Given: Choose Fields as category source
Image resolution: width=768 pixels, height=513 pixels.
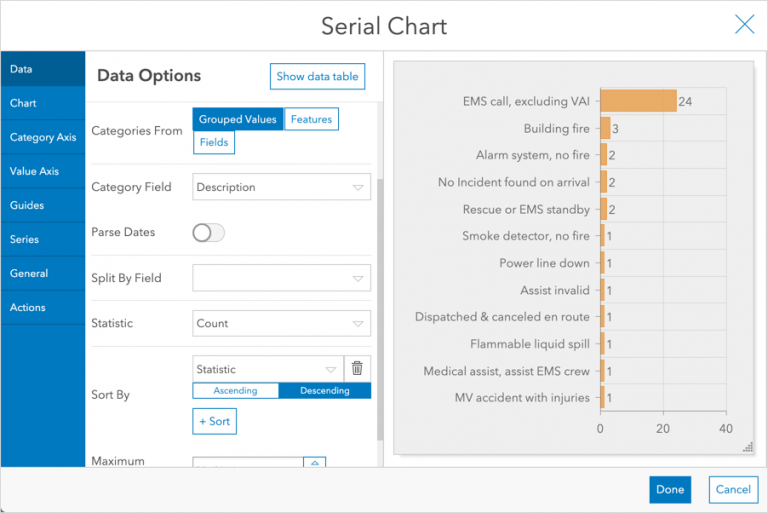Looking at the screenshot, I should [x=214, y=143].
